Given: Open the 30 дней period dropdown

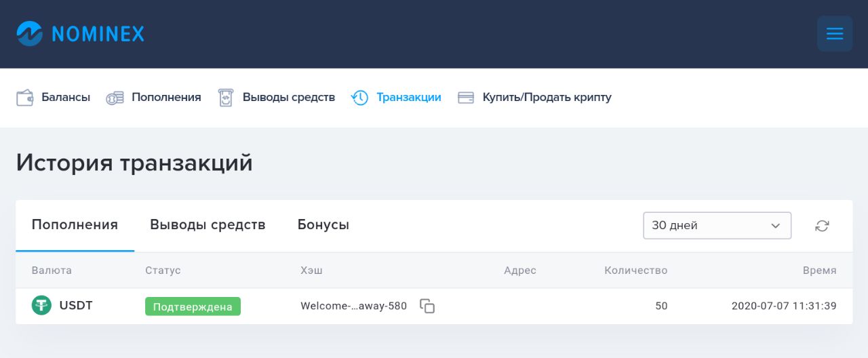Looking at the screenshot, I should [x=717, y=226].
